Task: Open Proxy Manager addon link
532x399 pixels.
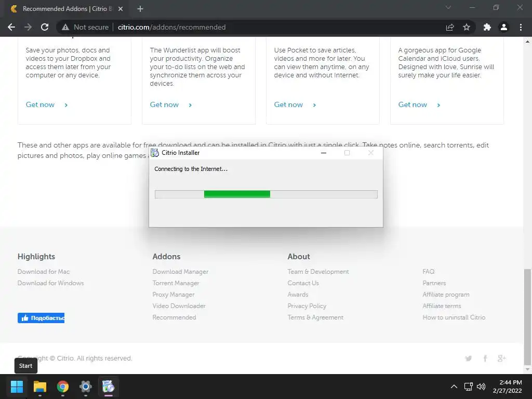Action: [174, 295]
